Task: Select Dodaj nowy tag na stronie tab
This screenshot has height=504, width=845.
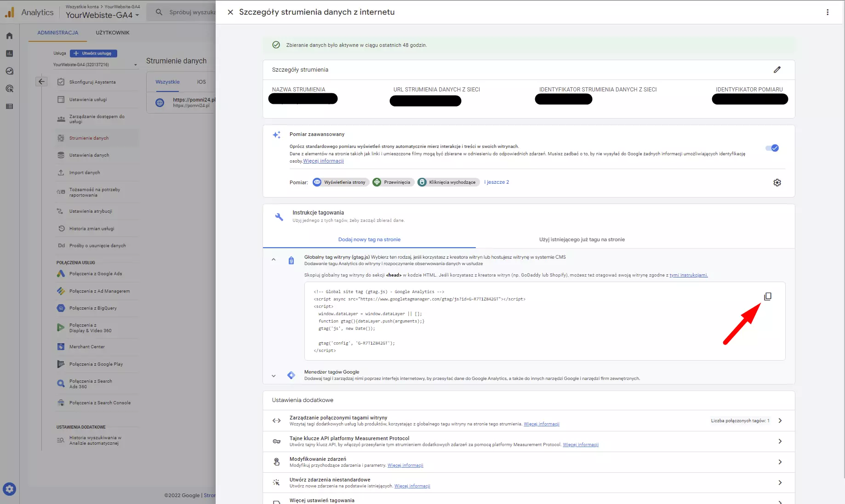Action: pyautogui.click(x=369, y=239)
